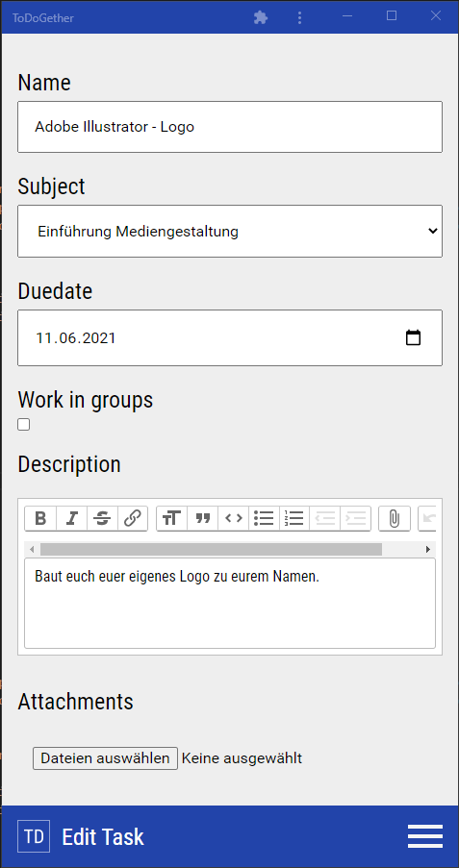Click into the Name input field
This screenshot has width=459, height=868.
tap(230, 127)
